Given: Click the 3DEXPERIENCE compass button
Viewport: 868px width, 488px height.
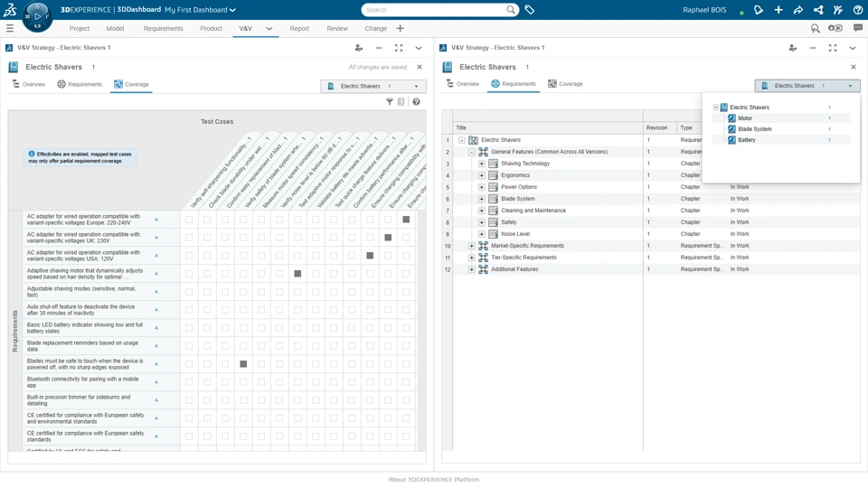Looking at the screenshot, I should point(37,16).
